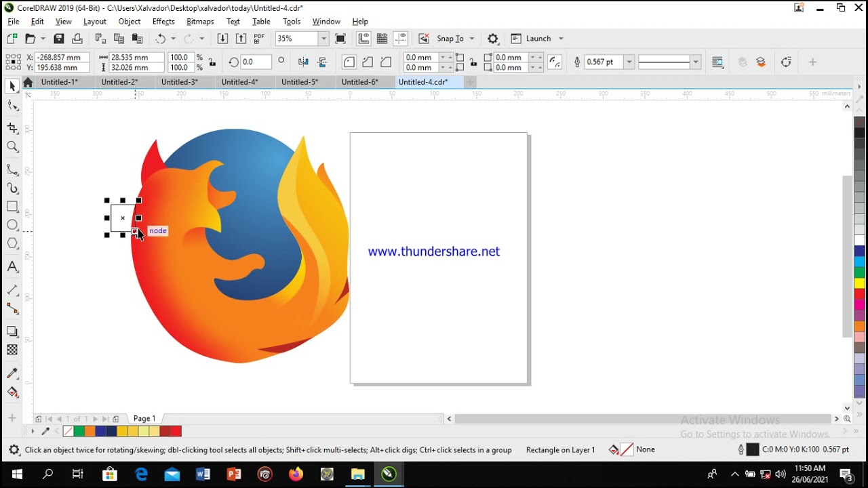This screenshot has width=868, height=488.
Task: Select the Drop Shadow tool
Action: [x=12, y=331]
